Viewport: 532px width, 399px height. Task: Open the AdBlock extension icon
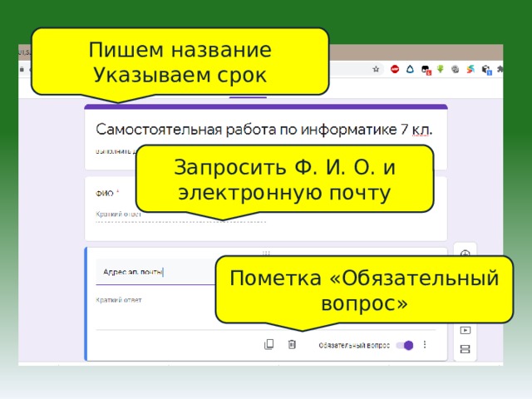tap(395, 69)
